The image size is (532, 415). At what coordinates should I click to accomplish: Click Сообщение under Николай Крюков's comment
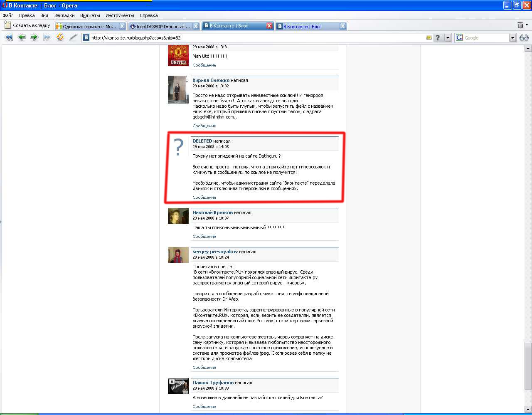click(x=204, y=237)
